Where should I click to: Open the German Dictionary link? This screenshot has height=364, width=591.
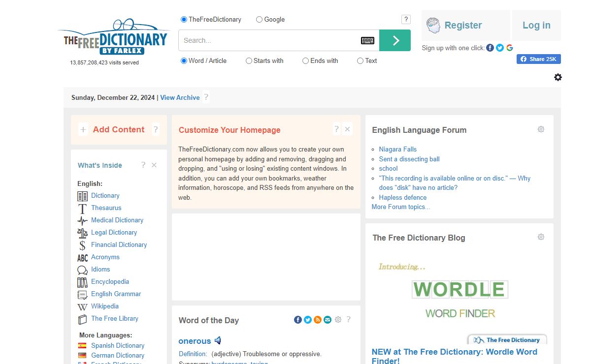coord(118,355)
